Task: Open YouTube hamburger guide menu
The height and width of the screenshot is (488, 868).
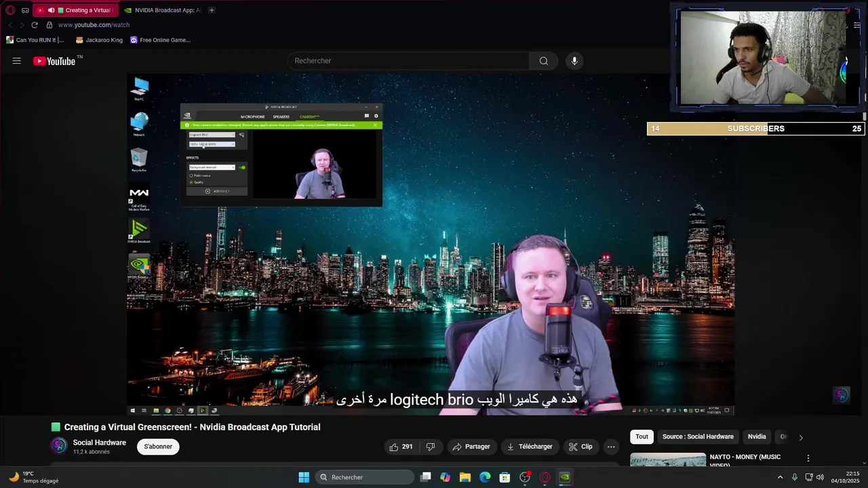Action: (17, 61)
